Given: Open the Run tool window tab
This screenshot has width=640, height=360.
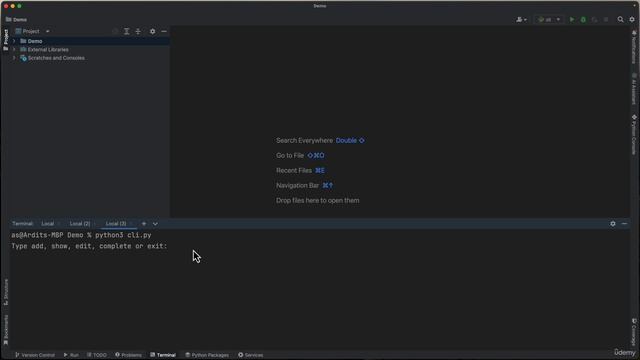Looking at the screenshot, I should [x=71, y=355].
